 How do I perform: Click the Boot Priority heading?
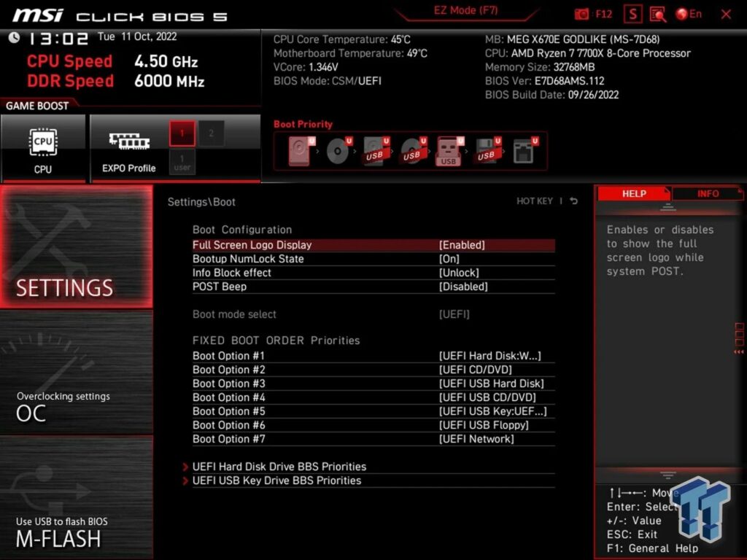(303, 124)
